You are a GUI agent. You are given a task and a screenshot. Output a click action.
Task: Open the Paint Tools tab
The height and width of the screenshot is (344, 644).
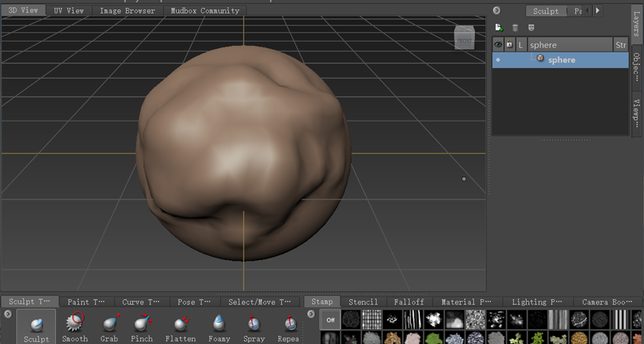click(86, 302)
